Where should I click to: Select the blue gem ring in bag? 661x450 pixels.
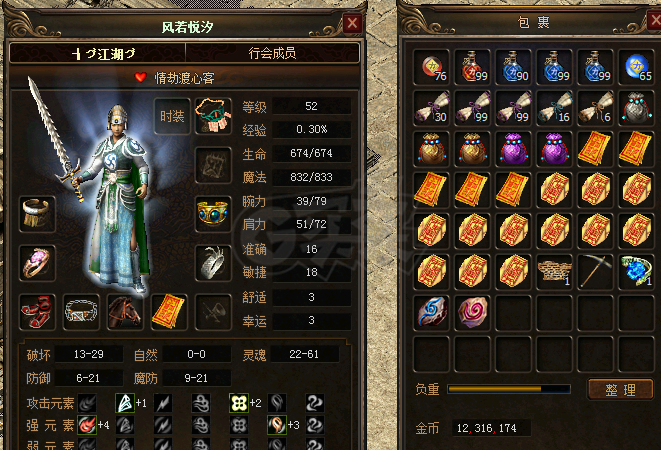click(x=637, y=271)
